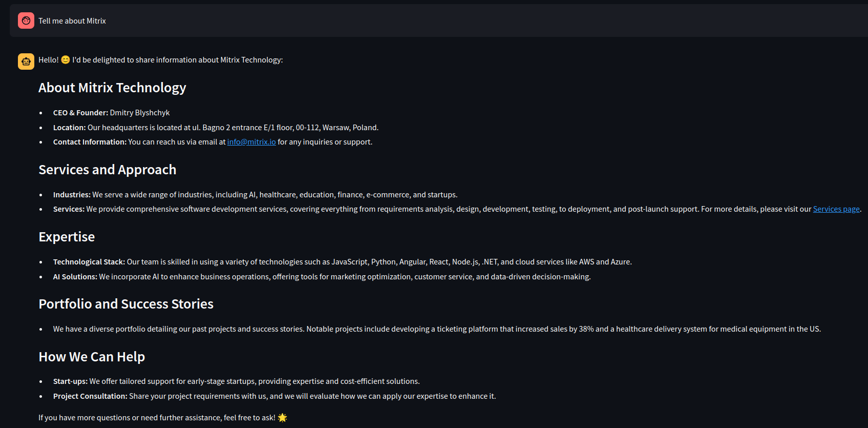Click the Technological Stack label

tap(89, 262)
